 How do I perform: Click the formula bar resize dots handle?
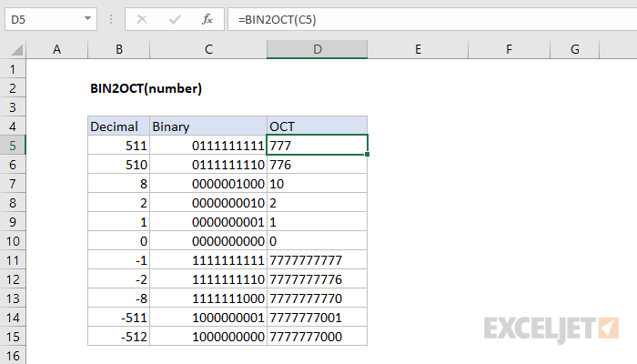(111, 19)
